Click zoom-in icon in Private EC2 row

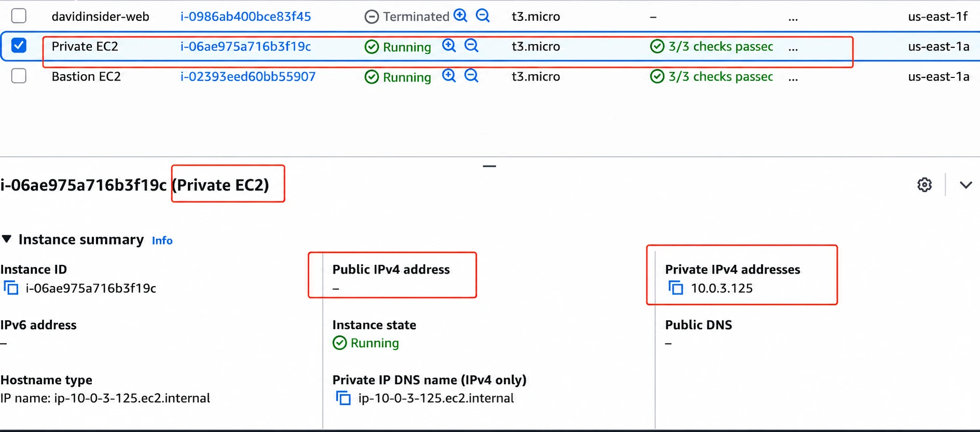point(449,46)
